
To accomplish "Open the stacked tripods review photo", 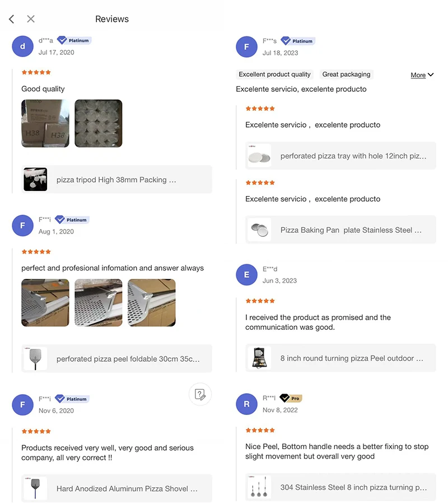I will tap(99, 123).
